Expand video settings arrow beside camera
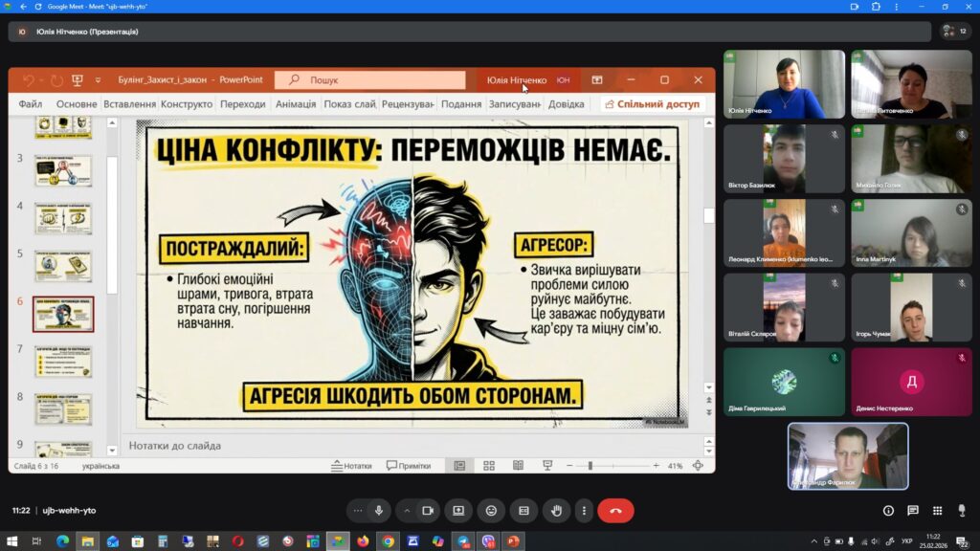 pos(406,511)
